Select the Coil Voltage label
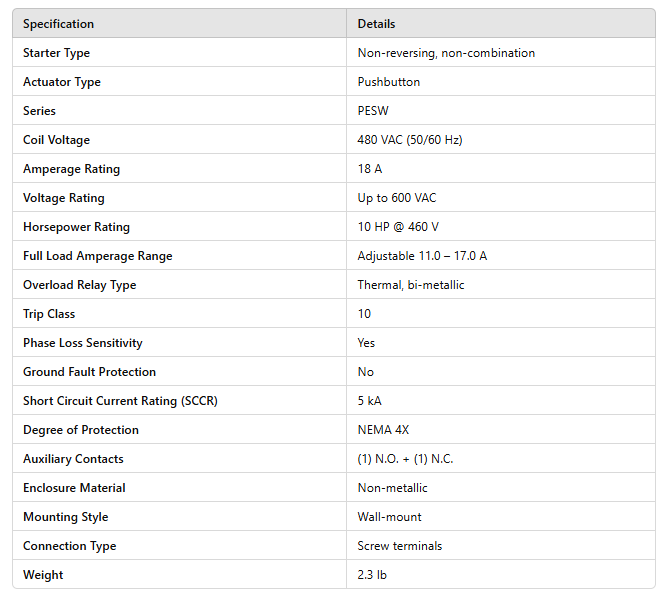Viewport: 665px width, 598px height. point(56,140)
